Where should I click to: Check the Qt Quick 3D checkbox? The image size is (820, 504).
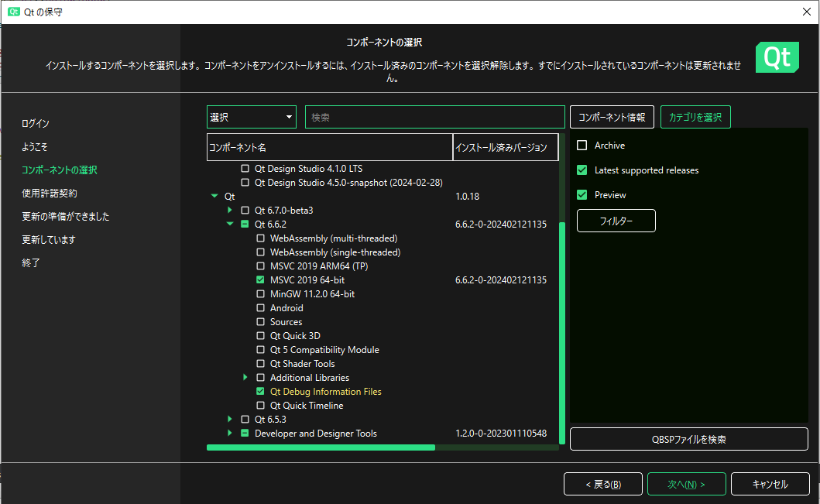point(260,336)
